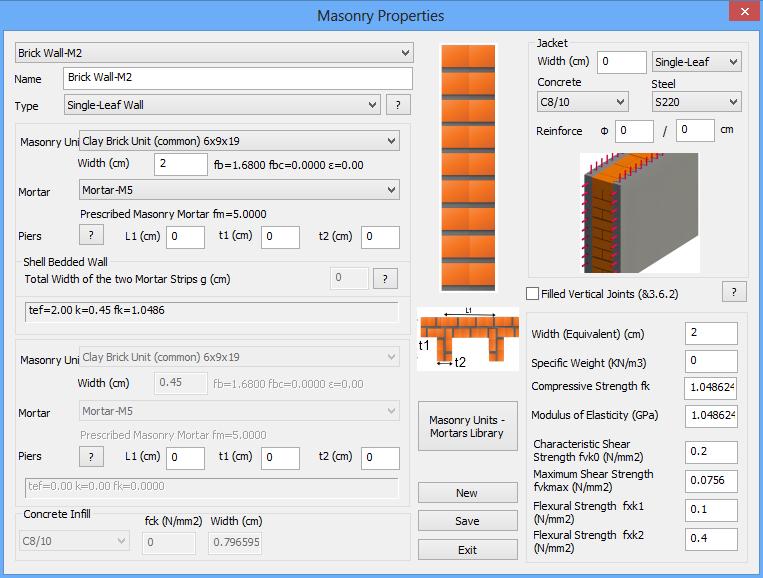This screenshot has width=763, height=578.
Task: Open the Jacket Single-Leaf dropdown
Action: pyautogui.click(x=696, y=62)
